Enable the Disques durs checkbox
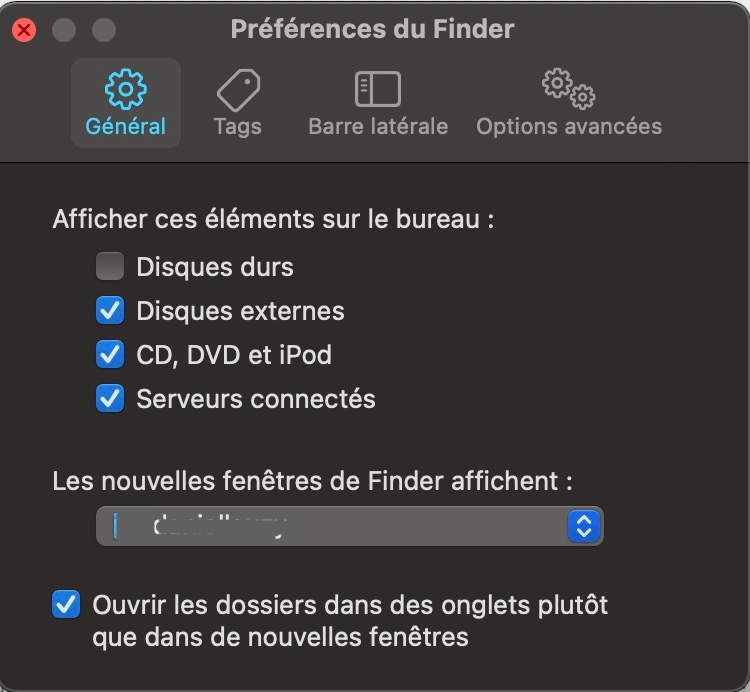Image resolution: width=750 pixels, height=692 pixels. [x=110, y=267]
